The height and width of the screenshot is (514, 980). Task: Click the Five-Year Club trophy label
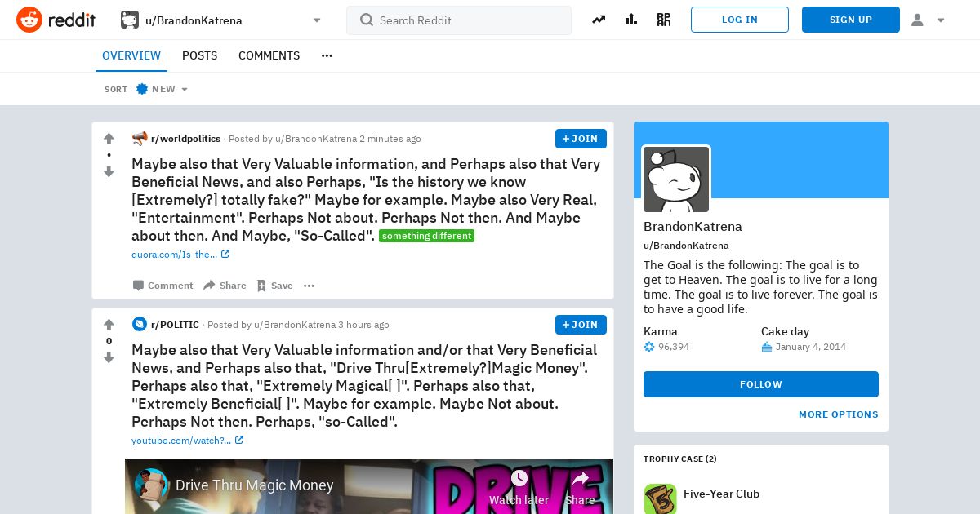tap(721, 494)
